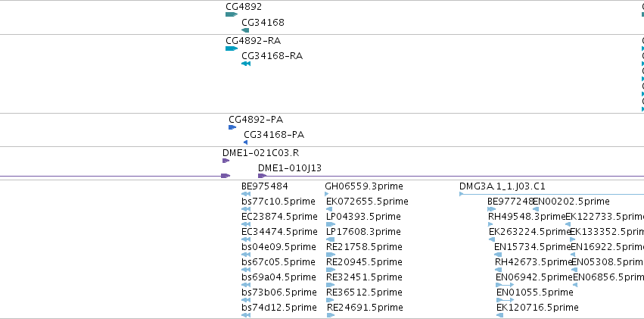The height and width of the screenshot is (319, 644).
Task: Select the bs77c10.5prime EST glyph
Action: coord(246,209)
